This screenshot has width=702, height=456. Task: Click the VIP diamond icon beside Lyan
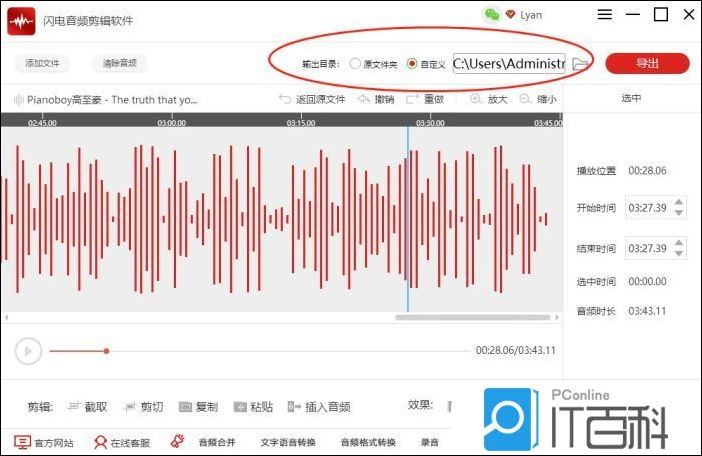(510, 14)
